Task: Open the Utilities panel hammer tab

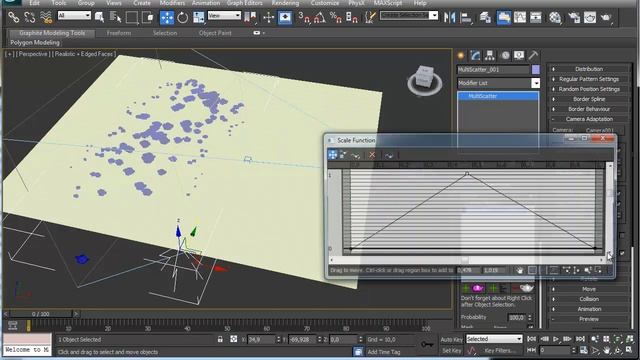Action: [533, 55]
